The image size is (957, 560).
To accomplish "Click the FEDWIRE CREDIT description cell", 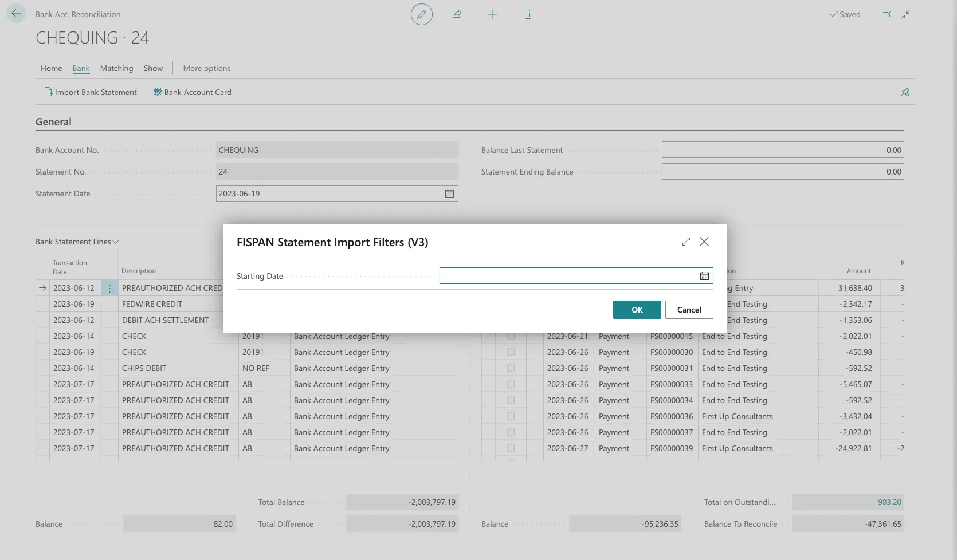I will click(178, 304).
